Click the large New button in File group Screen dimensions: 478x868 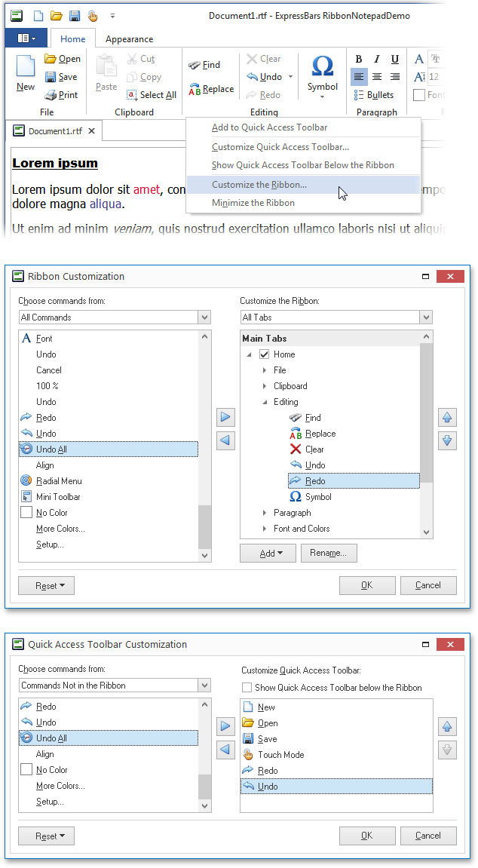26,73
